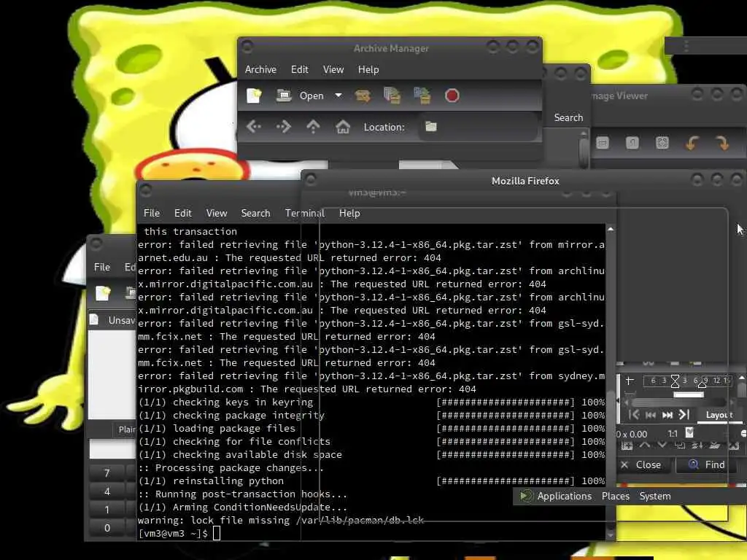This screenshot has height=560, width=747.
Task: Open the System menu in panel
Action: coord(655,496)
